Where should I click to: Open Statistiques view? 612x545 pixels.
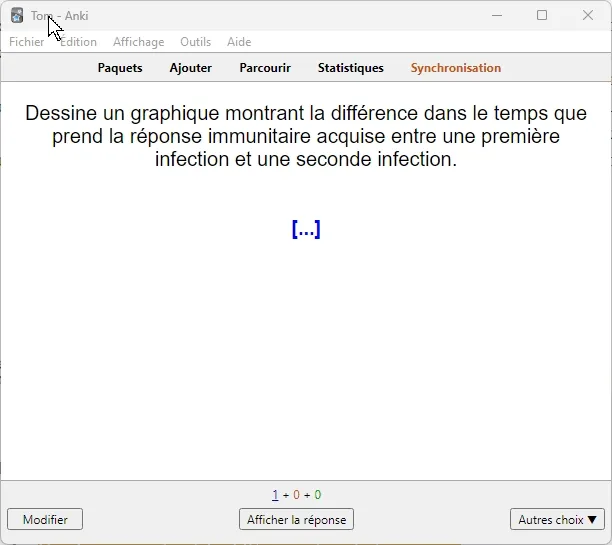pyautogui.click(x=350, y=68)
